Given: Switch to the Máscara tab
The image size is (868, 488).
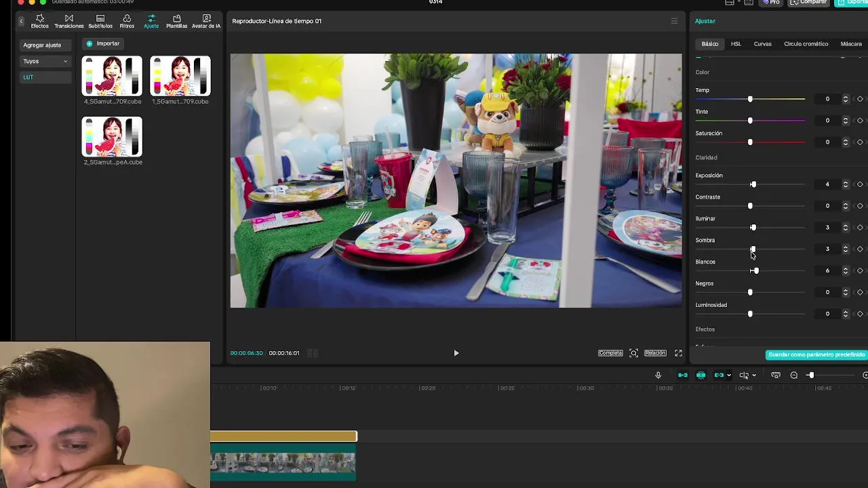Looking at the screenshot, I should coord(851,44).
